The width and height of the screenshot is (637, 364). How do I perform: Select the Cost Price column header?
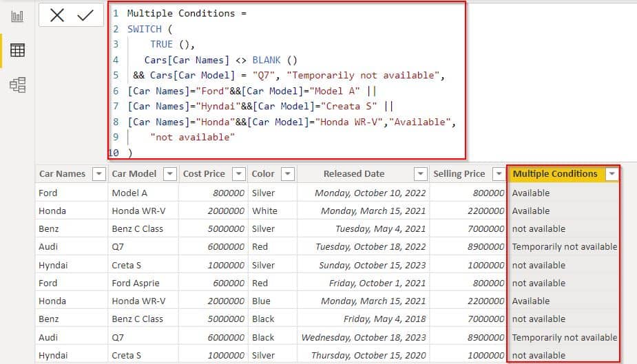pyautogui.click(x=204, y=173)
